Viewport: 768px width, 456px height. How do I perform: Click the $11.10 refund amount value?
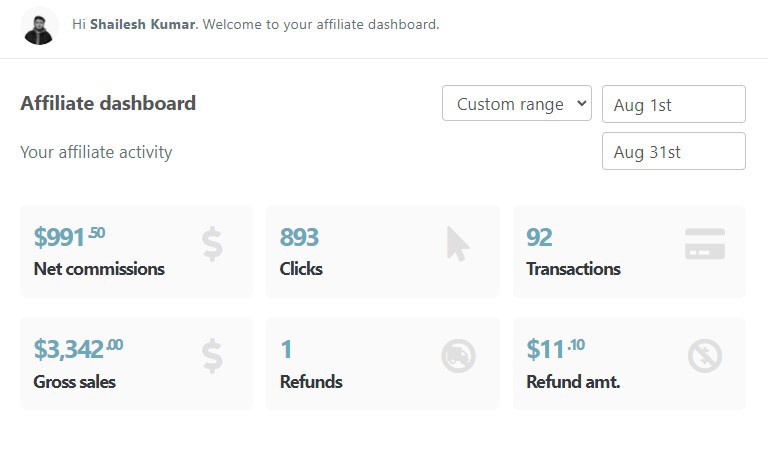[555, 349]
